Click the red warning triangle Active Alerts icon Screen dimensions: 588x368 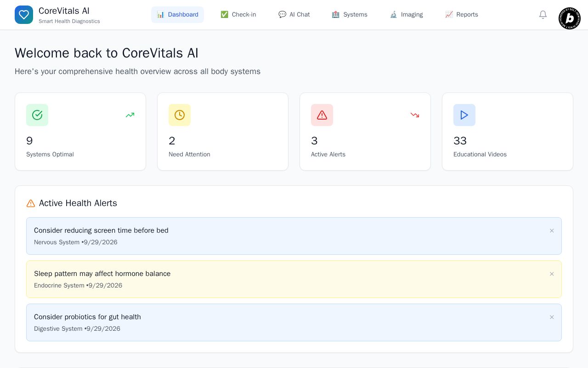[x=322, y=115]
